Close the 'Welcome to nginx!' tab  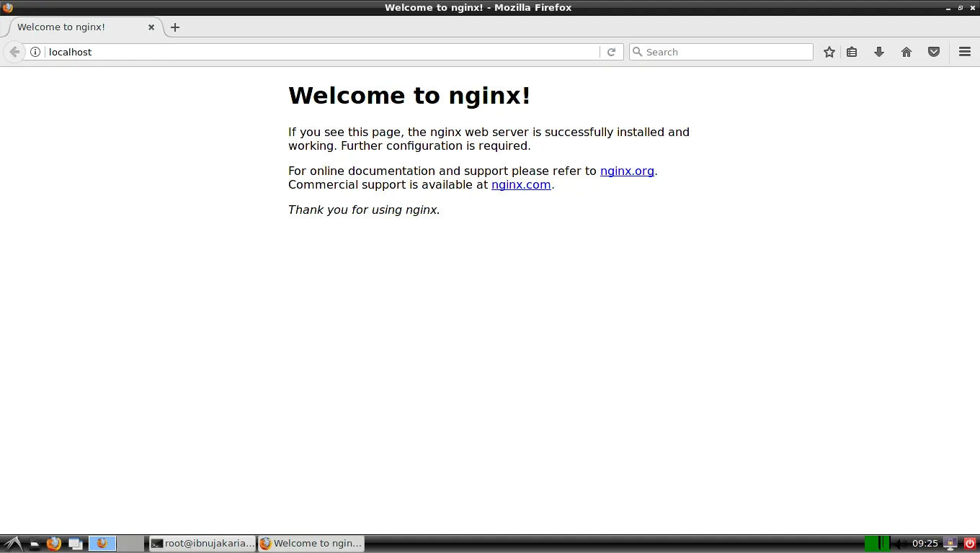point(151,27)
